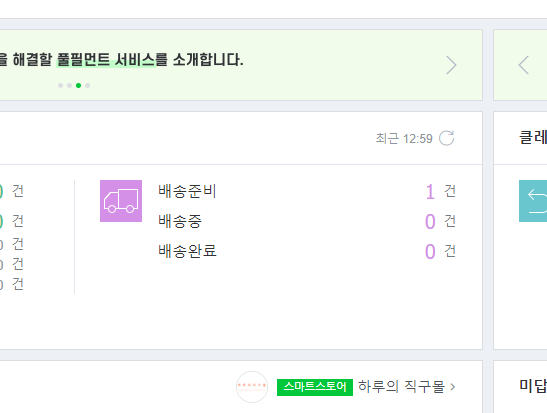The image size is (547, 413).
Task: Refresh order status next to 최근 12:59
Action: pos(447,138)
